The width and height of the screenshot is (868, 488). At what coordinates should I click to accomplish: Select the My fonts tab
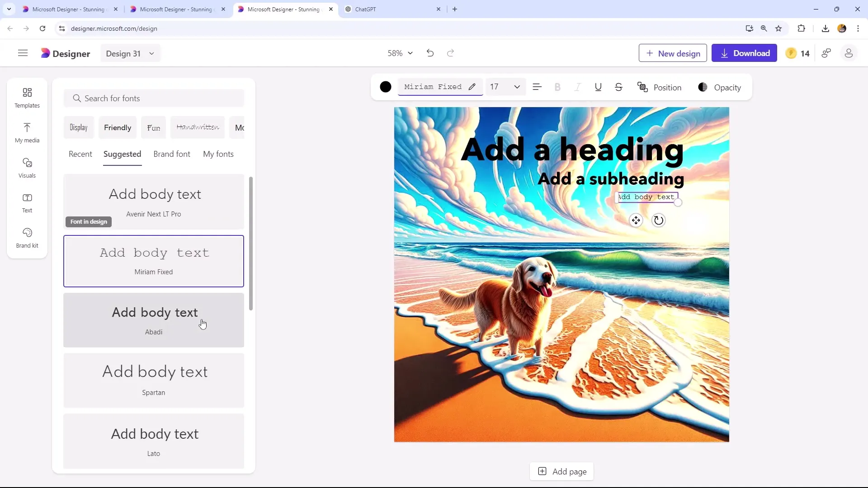pos(217,154)
